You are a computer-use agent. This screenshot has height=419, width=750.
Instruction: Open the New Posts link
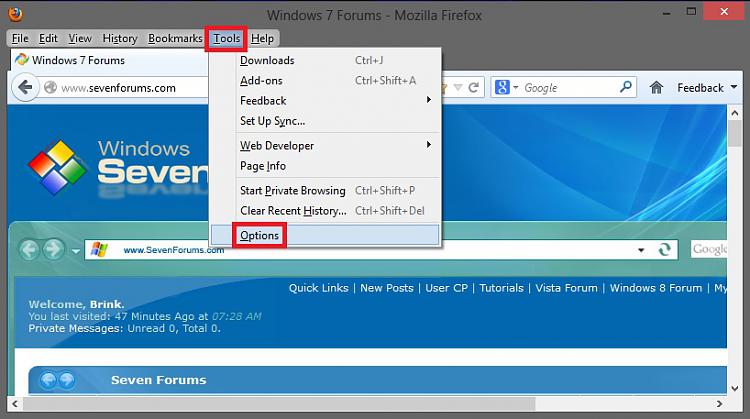point(386,288)
